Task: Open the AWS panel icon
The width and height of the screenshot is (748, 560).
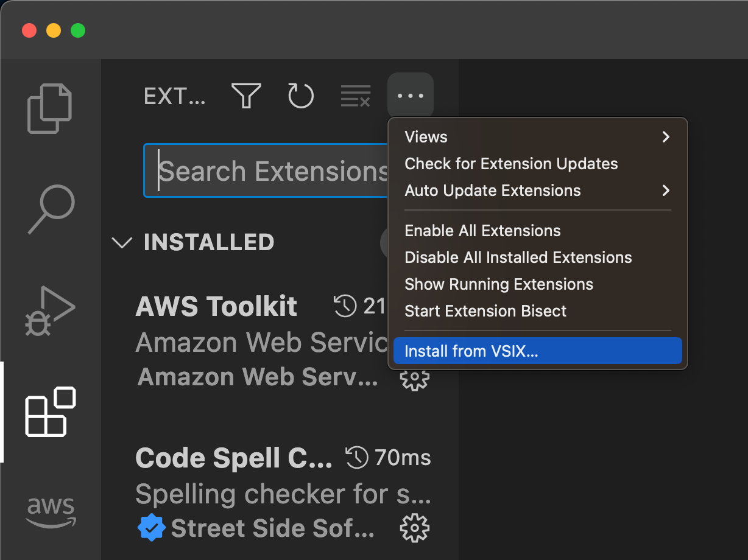Action: (50, 512)
